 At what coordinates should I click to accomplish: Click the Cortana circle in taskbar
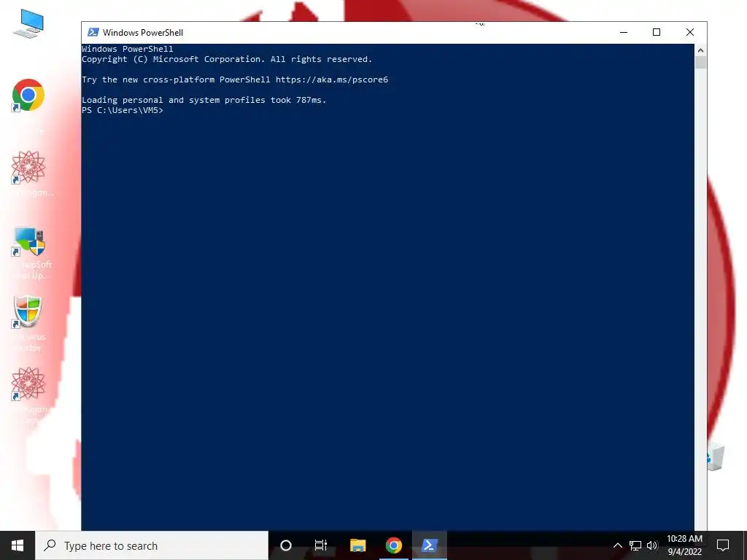(x=286, y=545)
